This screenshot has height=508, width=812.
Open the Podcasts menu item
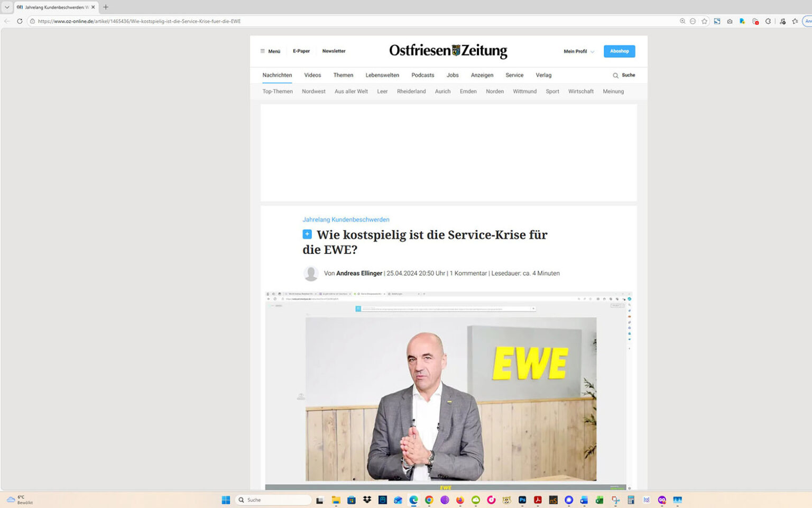click(x=422, y=75)
